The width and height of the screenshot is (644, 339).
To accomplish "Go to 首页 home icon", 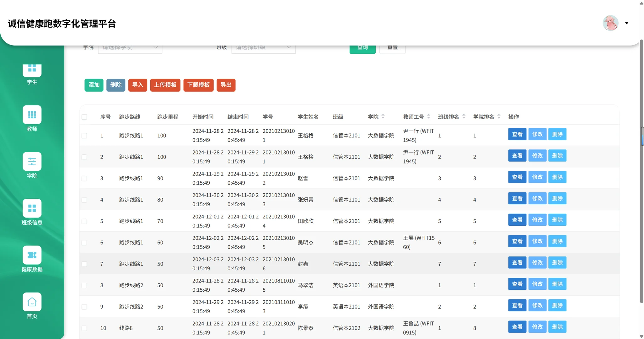I will tap(32, 302).
